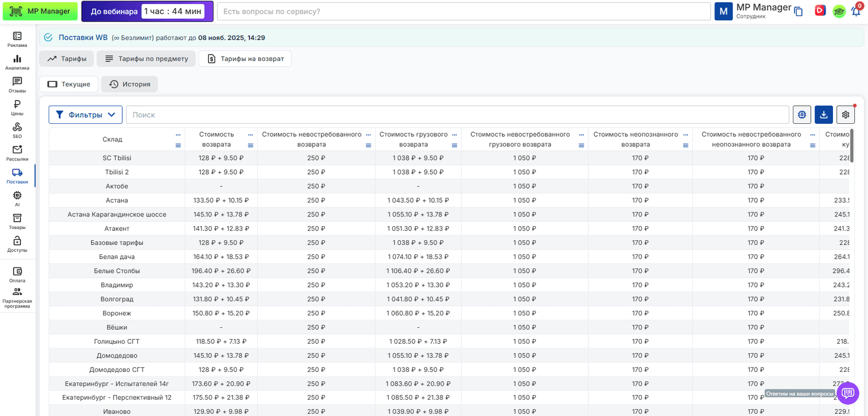Viewport: 868px width, 416px height.
Task: Switch to the История view
Action: coord(129,84)
